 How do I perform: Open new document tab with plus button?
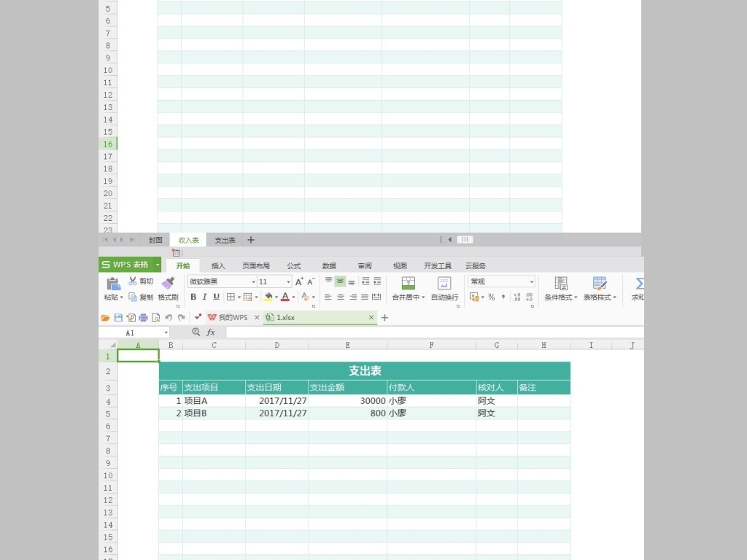pyautogui.click(x=385, y=318)
